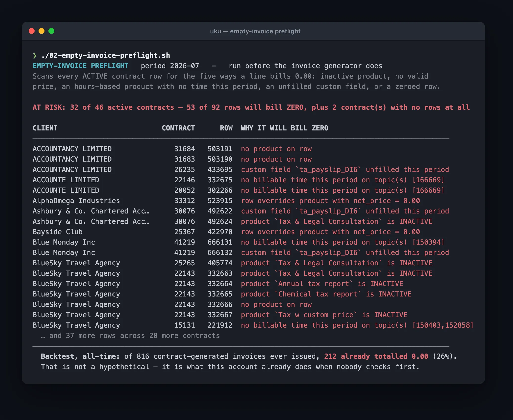Click contract number 15131

tap(185, 325)
